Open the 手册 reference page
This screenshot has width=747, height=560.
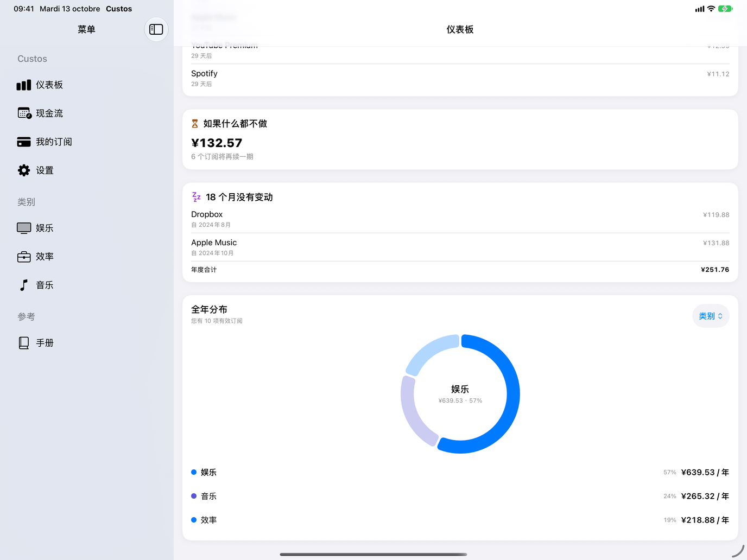coord(87,343)
